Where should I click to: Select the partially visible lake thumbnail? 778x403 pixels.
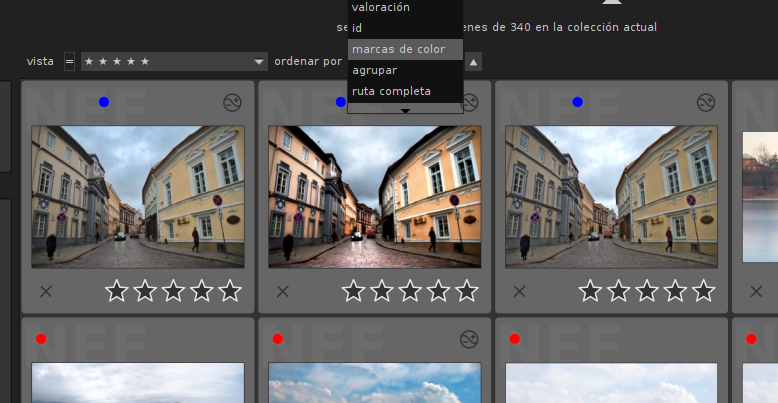pyautogui.click(x=760, y=197)
